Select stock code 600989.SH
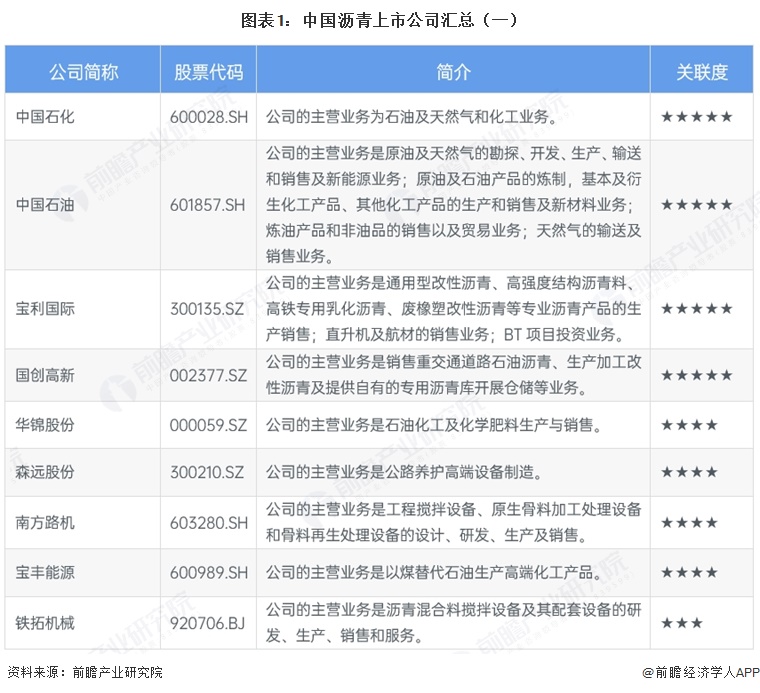Viewport: 760px width, 693px height. click(x=208, y=572)
